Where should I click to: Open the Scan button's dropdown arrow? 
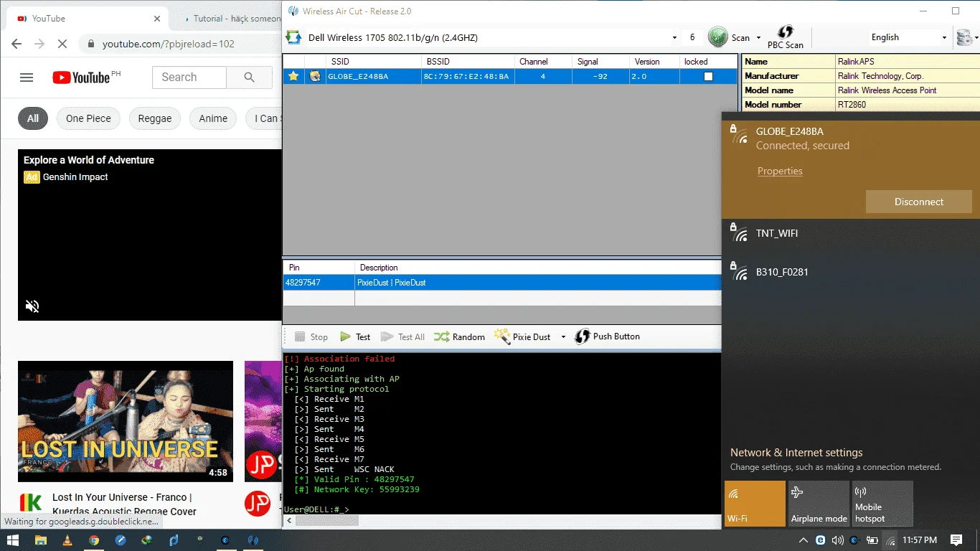pos(758,37)
